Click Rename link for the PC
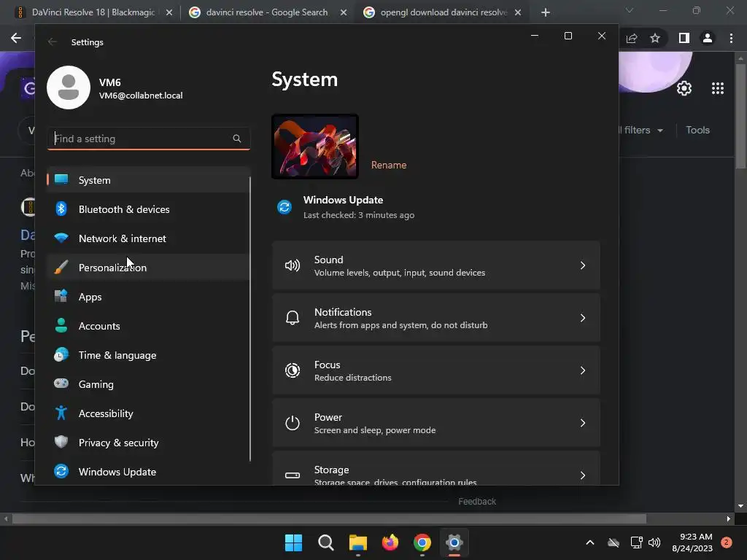 [x=389, y=165]
